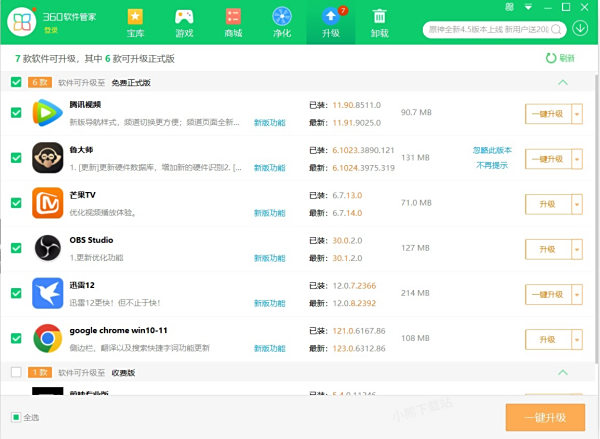This screenshot has width=600, height=439.
Task: Click the 214 MB size text
Action: [x=415, y=293]
